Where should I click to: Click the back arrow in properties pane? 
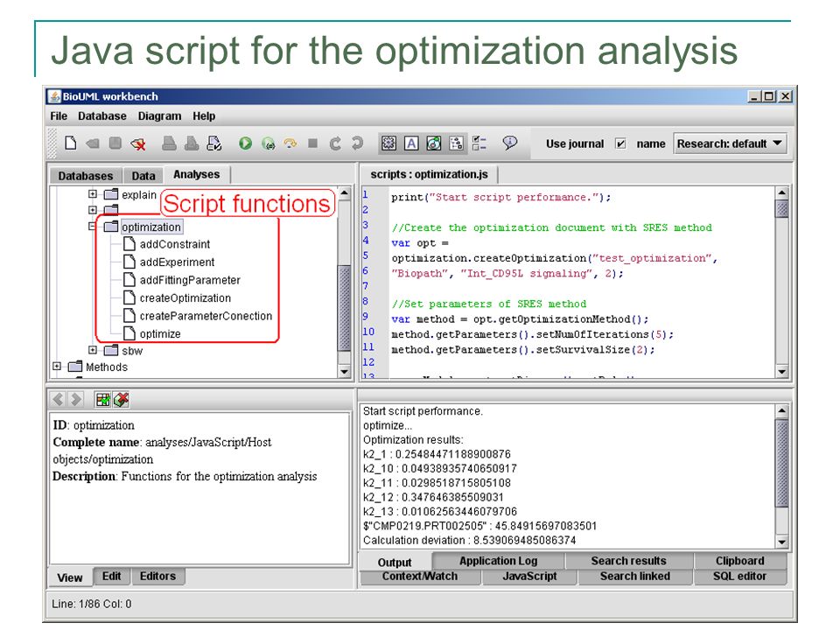[x=59, y=399]
